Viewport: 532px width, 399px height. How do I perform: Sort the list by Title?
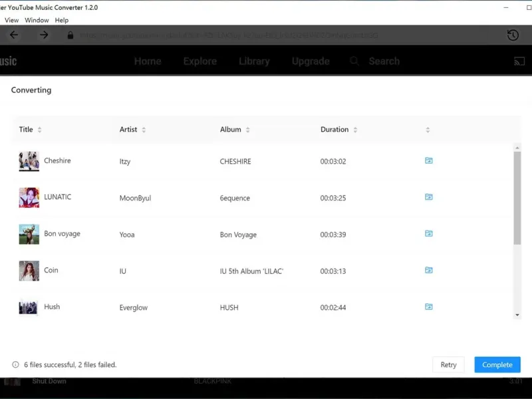coord(39,130)
